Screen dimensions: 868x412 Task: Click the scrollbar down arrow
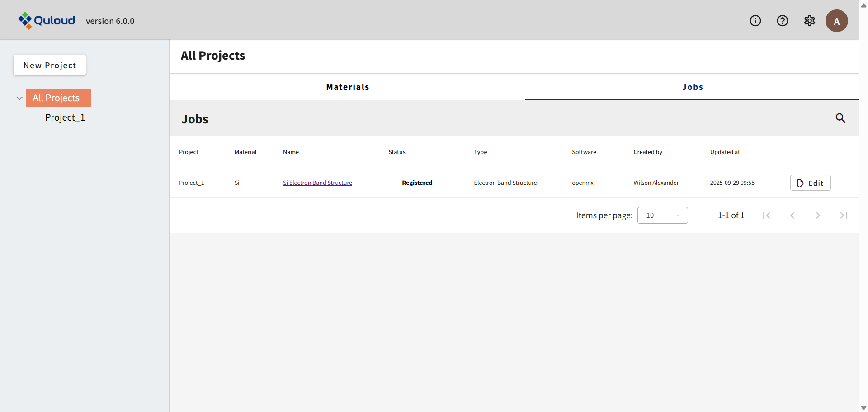tap(863, 407)
